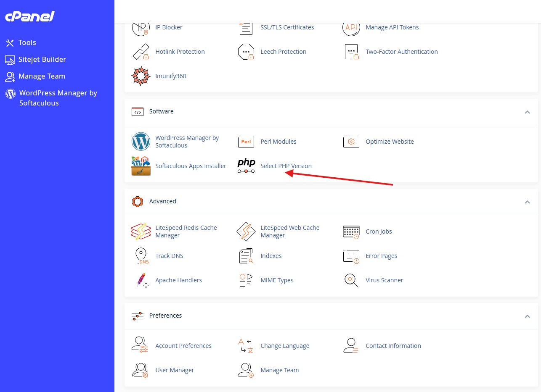The width and height of the screenshot is (541, 392).
Task: Open the Contact Information link
Action: pyautogui.click(x=393, y=346)
